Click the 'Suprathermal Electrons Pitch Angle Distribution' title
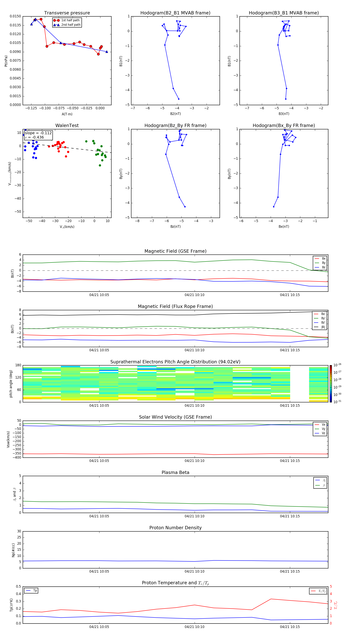351x644 pixels. click(175, 362)
